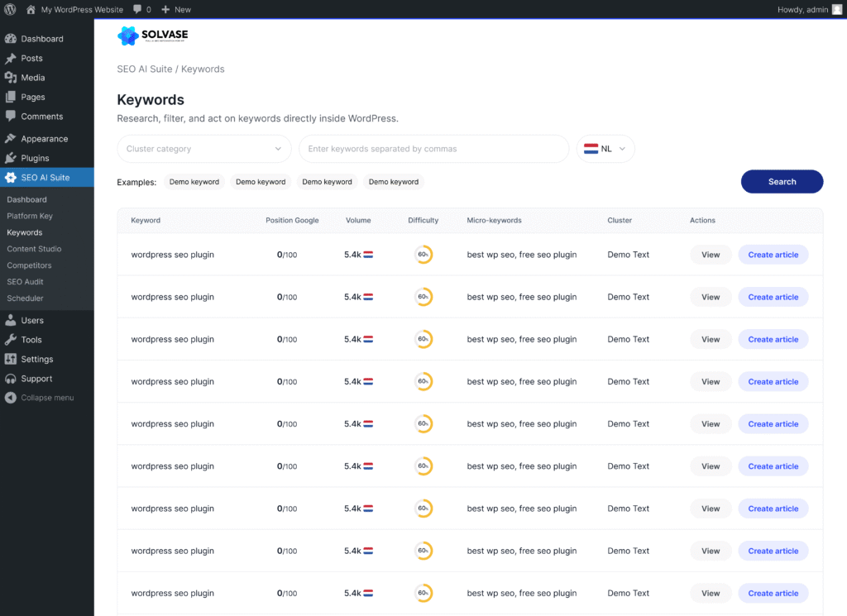This screenshot has width=847, height=616.
Task: Click the first row's 60% difficulty gauge
Action: tap(423, 255)
